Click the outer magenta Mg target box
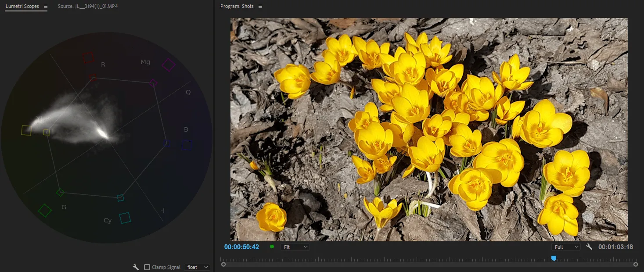The image size is (644, 272). (168, 65)
